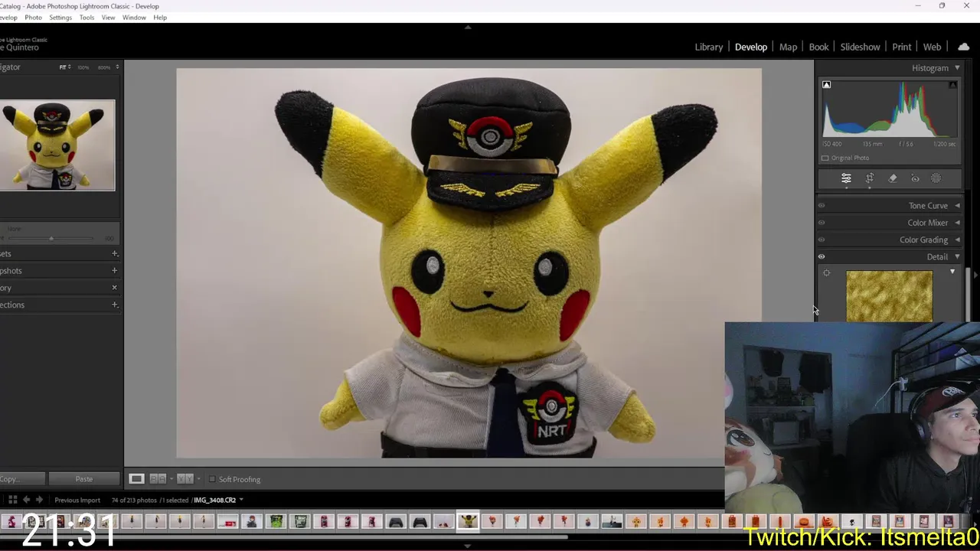Toggle highlight clipping indicator in histogram
This screenshot has height=551, width=980.
952,85
